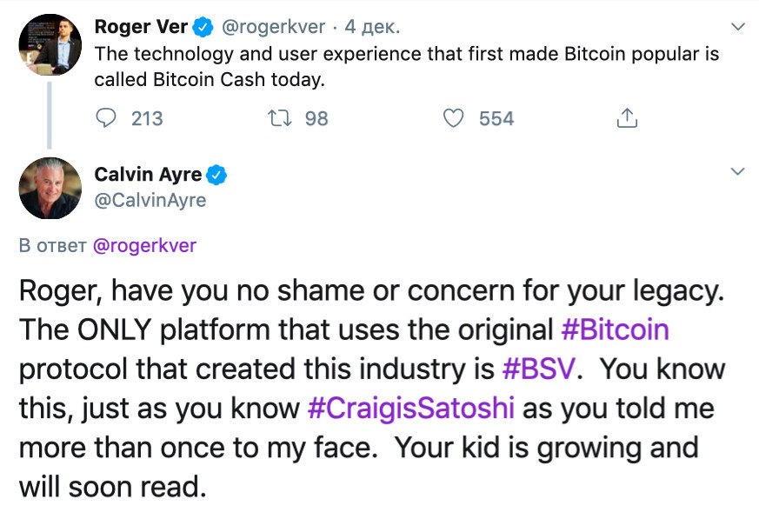759x532 pixels.
Task: Visit the @CalvinAyre handle link
Action: [150, 201]
